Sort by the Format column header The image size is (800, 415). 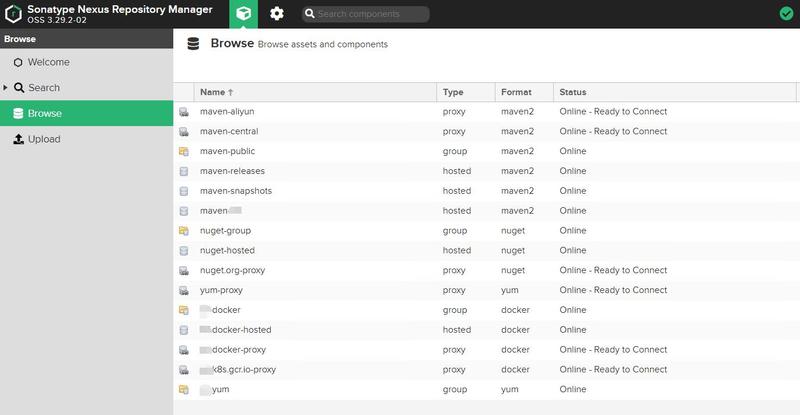[x=524, y=92]
